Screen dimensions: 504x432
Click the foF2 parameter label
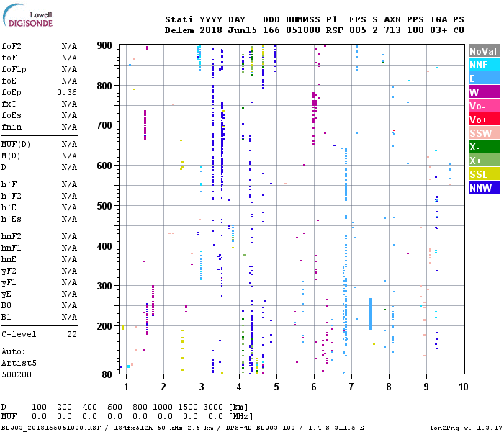click(12, 46)
